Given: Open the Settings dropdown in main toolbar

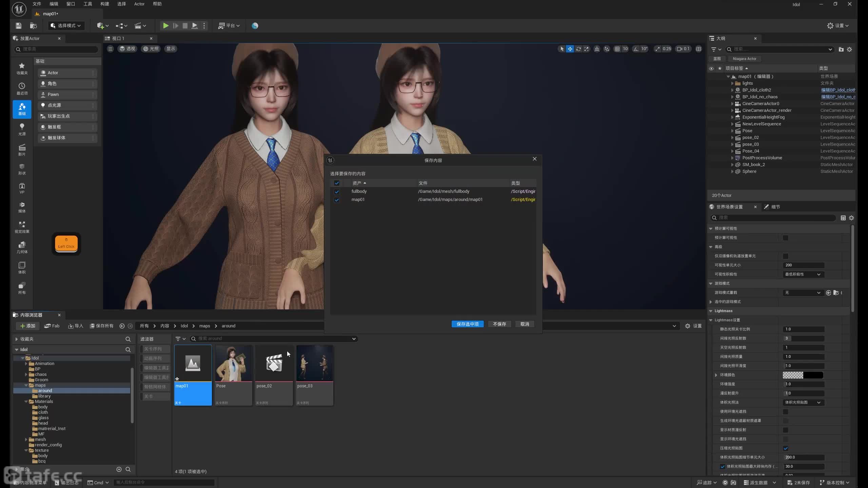Looking at the screenshot, I should point(838,26).
